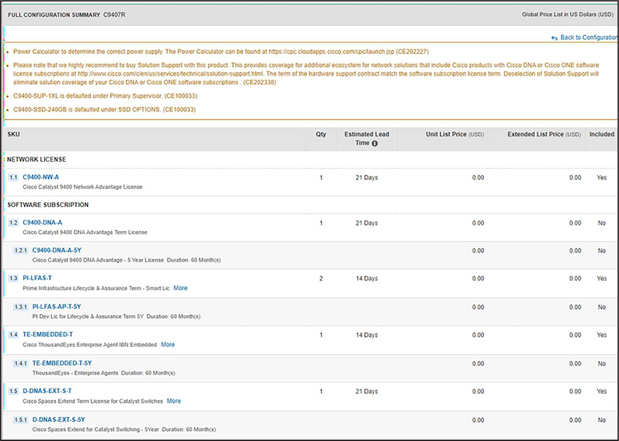Image resolution: width=619 pixels, height=441 pixels.
Task: Click the Solution Support recommendation message
Action: click(x=306, y=74)
